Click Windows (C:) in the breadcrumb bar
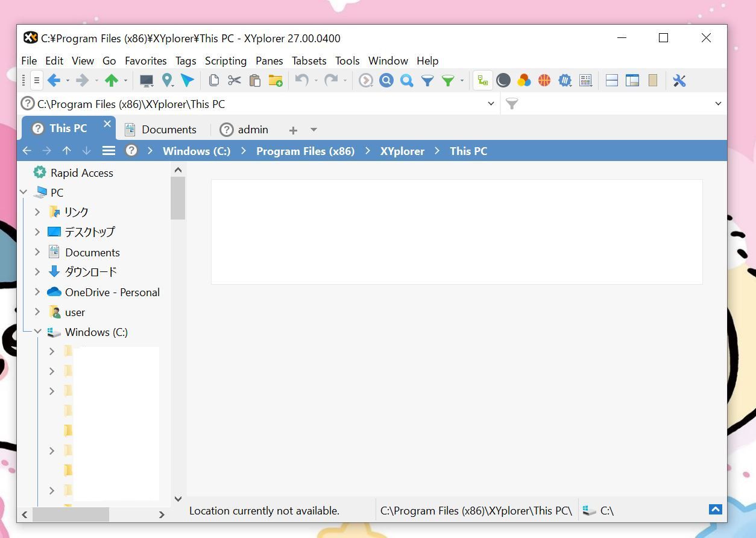The width and height of the screenshot is (756, 538). coord(197,151)
